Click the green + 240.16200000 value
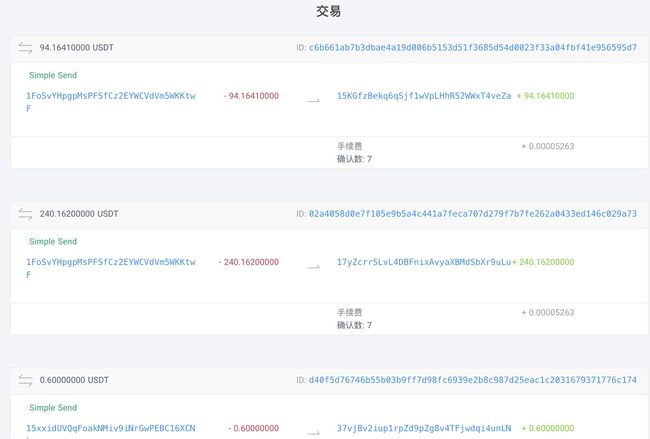 click(x=543, y=262)
